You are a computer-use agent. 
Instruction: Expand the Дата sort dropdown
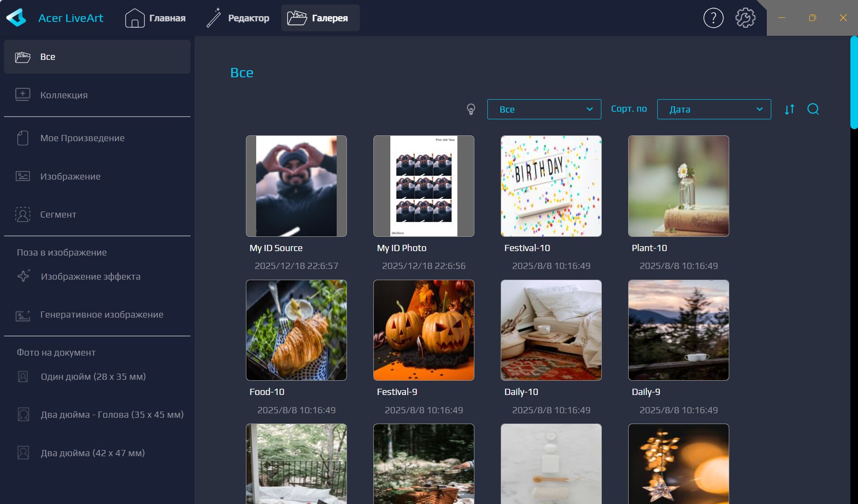click(714, 109)
